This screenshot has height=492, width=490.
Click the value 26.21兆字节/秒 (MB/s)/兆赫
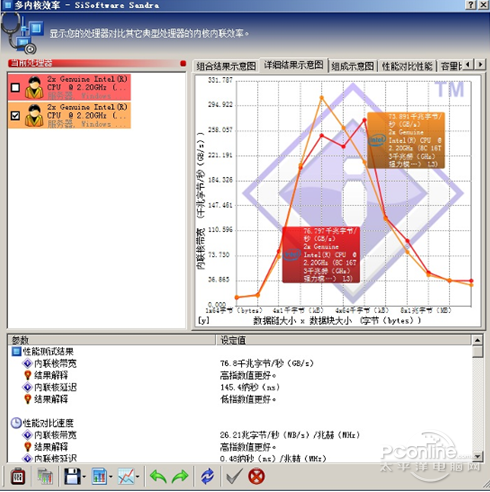(x=290, y=435)
